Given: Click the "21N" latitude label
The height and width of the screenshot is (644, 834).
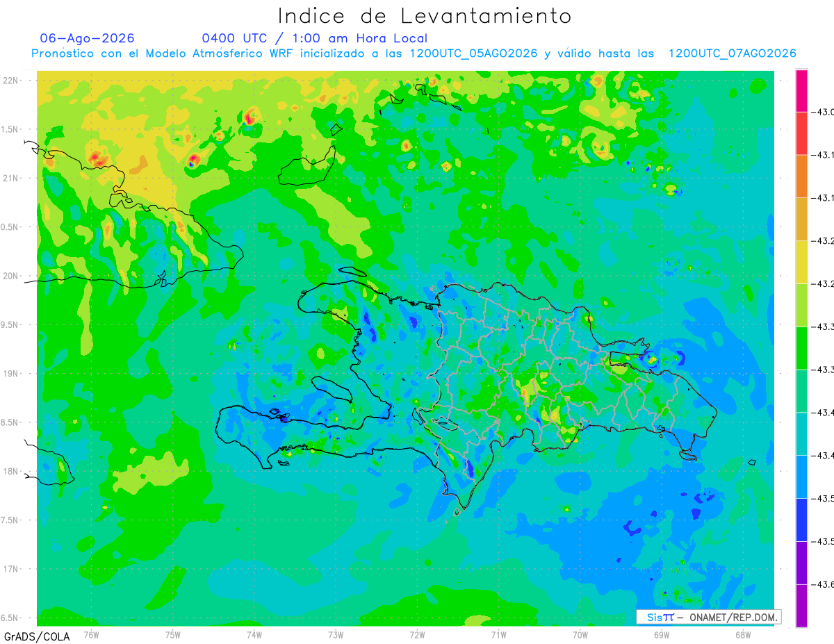Looking at the screenshot, I should tap(12, 178).
